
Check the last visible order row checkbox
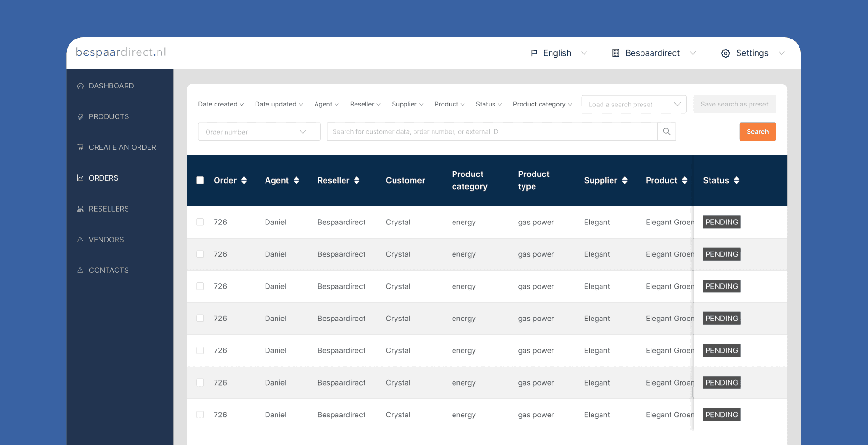coord(200,415)
